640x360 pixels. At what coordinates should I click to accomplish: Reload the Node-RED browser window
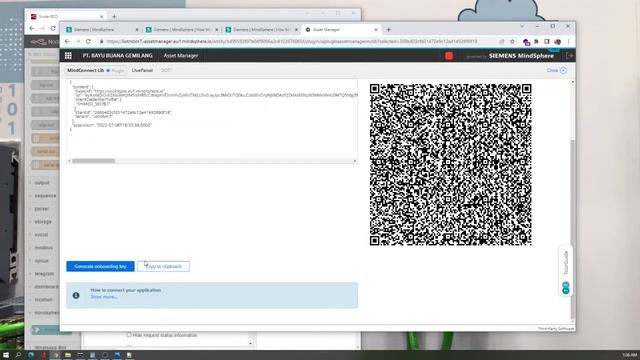point(53,28)
